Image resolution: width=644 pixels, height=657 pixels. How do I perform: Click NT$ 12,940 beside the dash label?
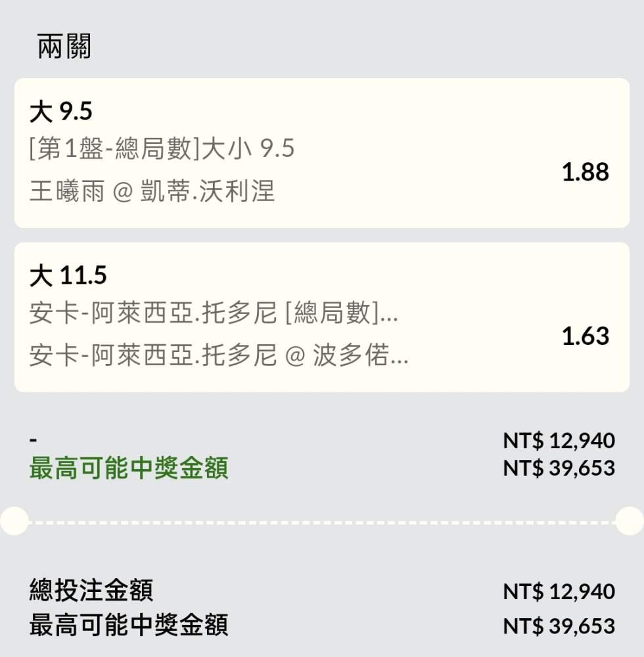coord(559,440)
